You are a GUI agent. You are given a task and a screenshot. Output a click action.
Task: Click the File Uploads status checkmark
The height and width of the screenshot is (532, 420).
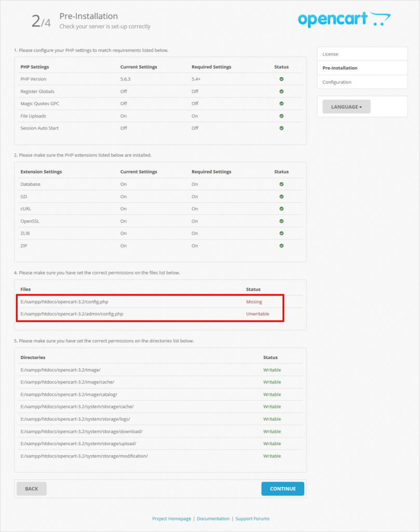pos(281,116)
